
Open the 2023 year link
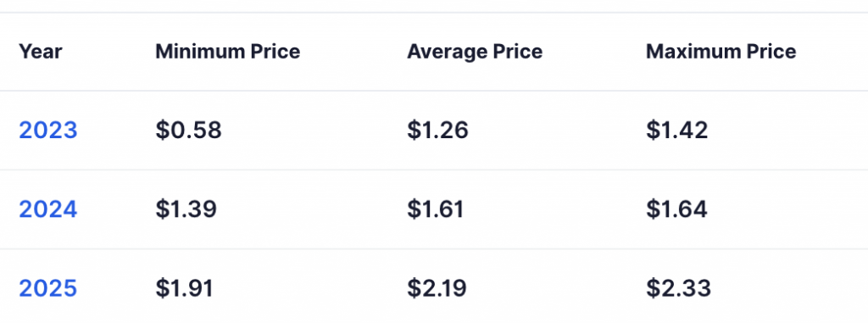[x=48, y=131]
